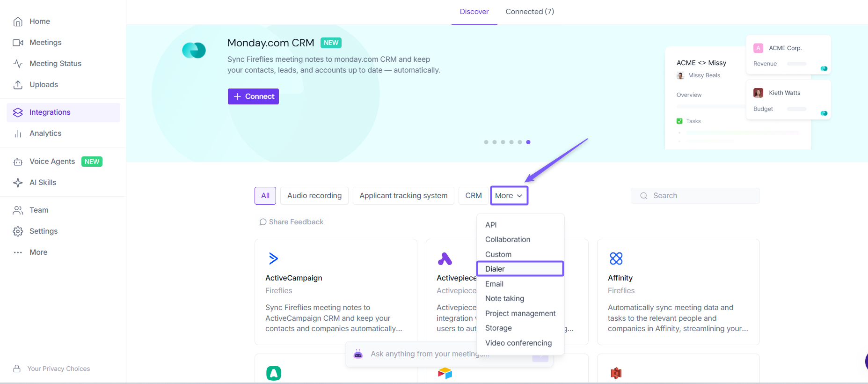
Task: Click the Team people icon
Action: (x=18, y=210)
